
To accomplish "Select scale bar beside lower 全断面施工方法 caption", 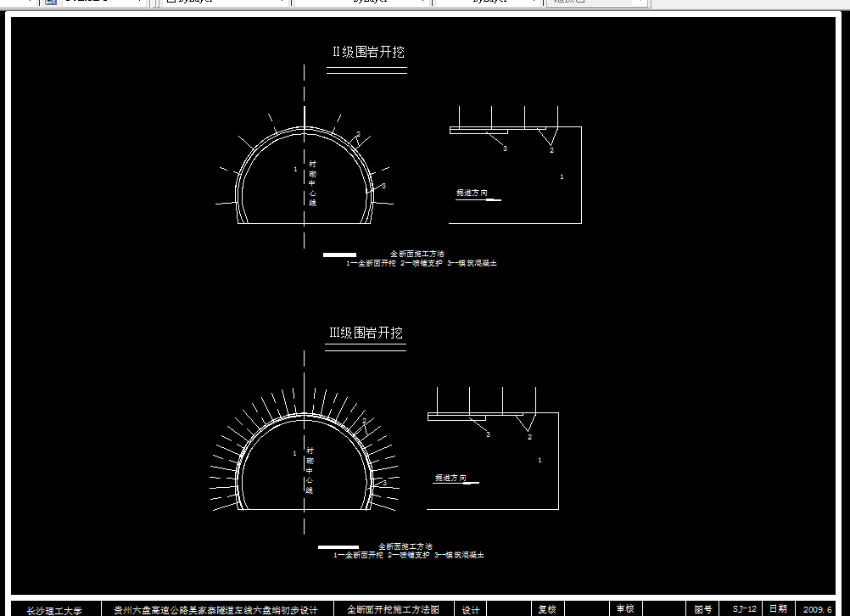I will (x=338, y=547).
